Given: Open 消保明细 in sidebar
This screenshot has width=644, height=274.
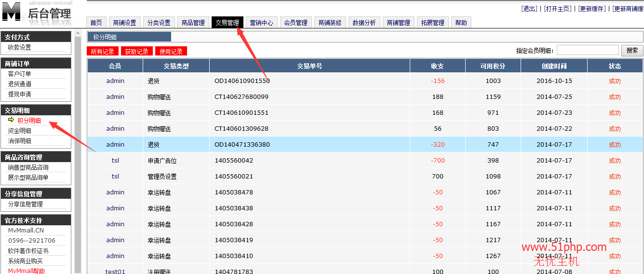Looking at the screenshot, I should [19, 141].
